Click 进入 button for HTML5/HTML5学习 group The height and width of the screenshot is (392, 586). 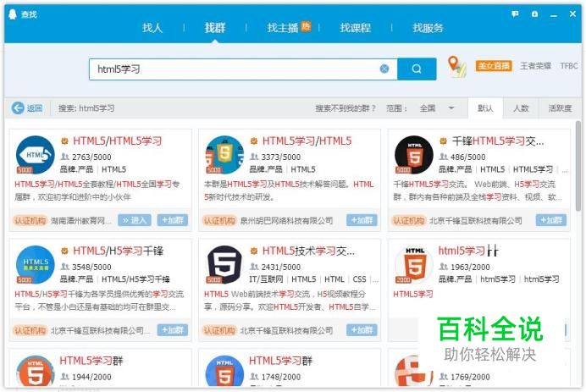[x=135, y=220]
